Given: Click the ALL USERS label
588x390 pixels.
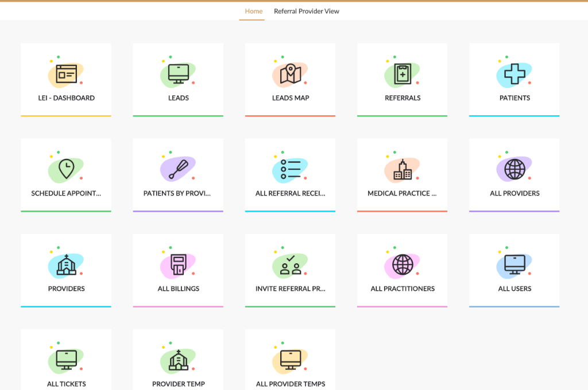Looking at the screenshot, I should [514, 288].
